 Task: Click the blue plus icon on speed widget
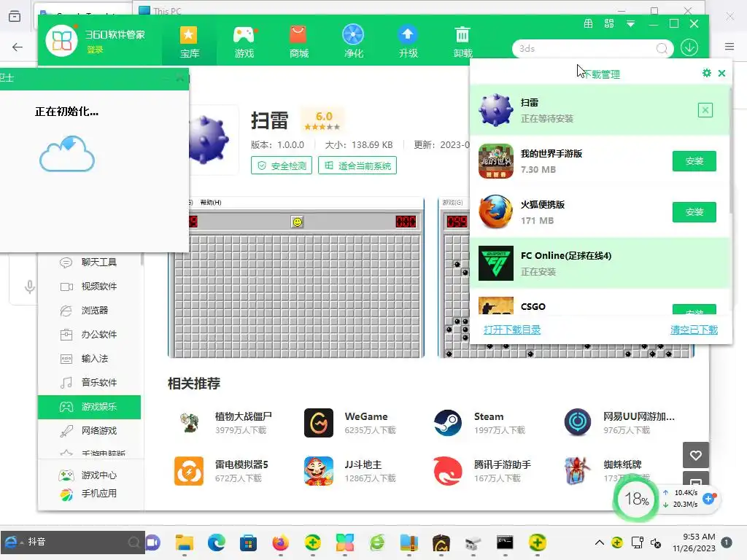708,498
